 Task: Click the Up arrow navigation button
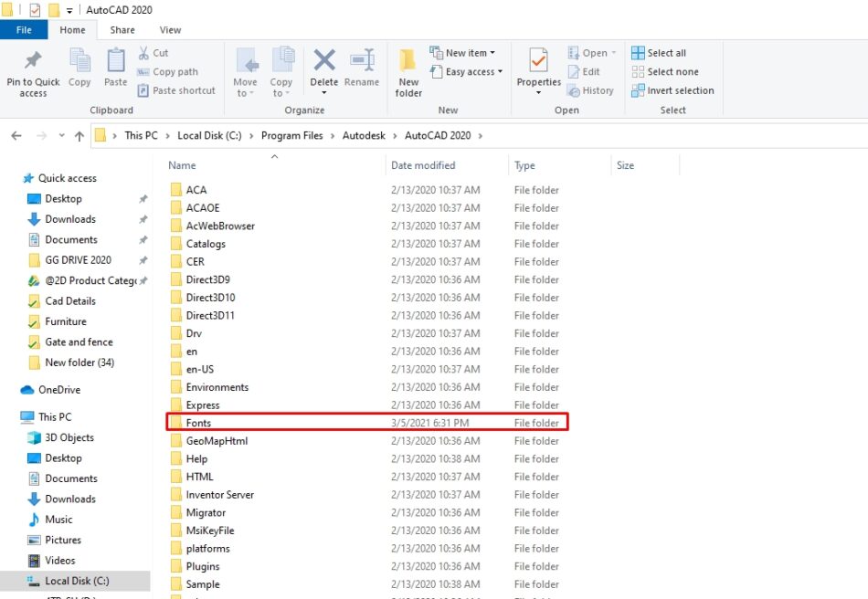click(79, 136)
